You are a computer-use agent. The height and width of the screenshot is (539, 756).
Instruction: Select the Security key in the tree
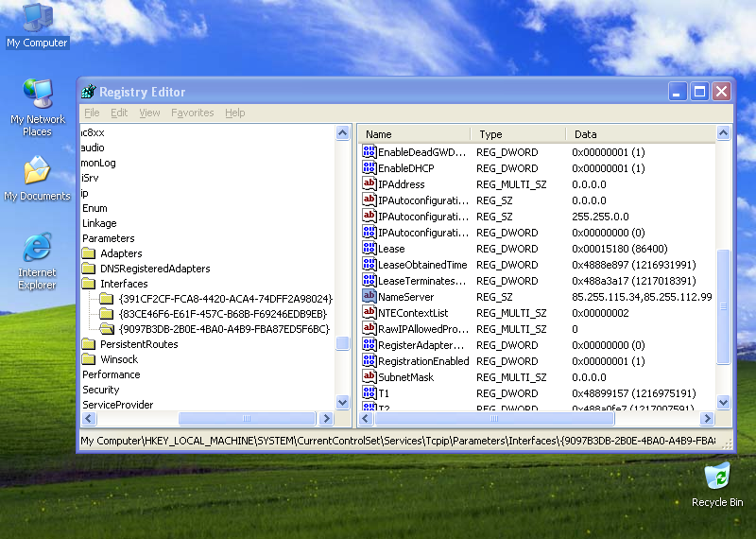pyautogui.click(x=100, y=390)
